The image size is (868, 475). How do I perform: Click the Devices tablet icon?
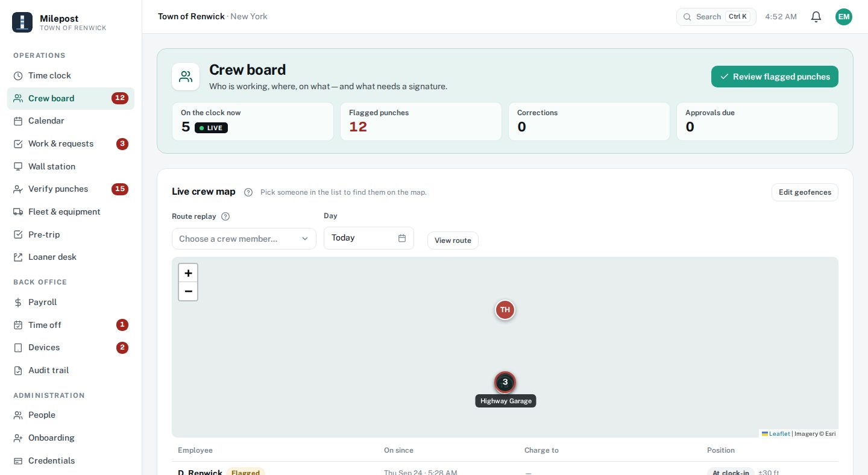tap(18, 347)
